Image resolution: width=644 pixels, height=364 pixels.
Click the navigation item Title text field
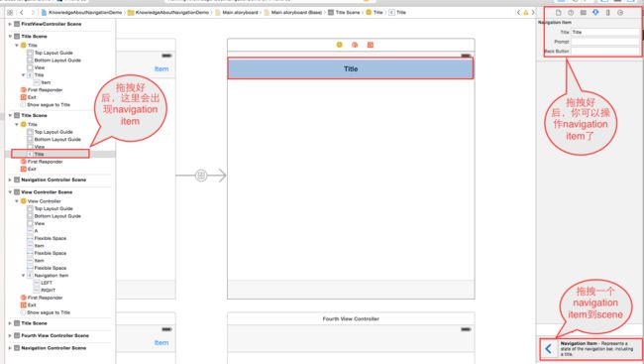[604, 32]
